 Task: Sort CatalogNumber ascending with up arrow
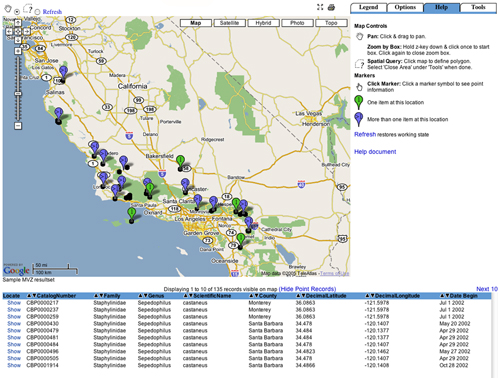(29, 296)
